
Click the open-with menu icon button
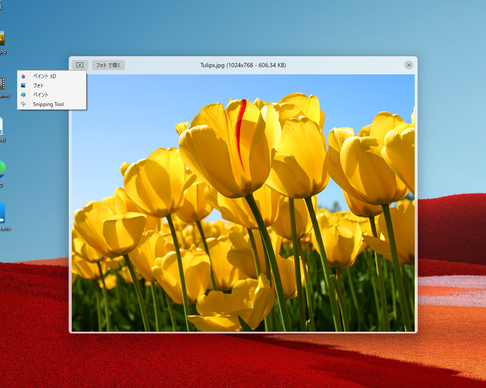pos(80,65)
